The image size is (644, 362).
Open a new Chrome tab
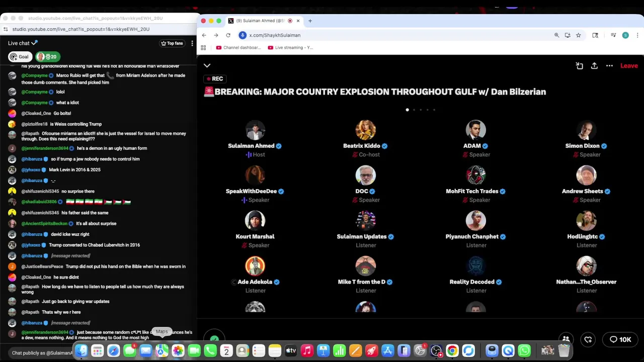click(x=310, y=21)
